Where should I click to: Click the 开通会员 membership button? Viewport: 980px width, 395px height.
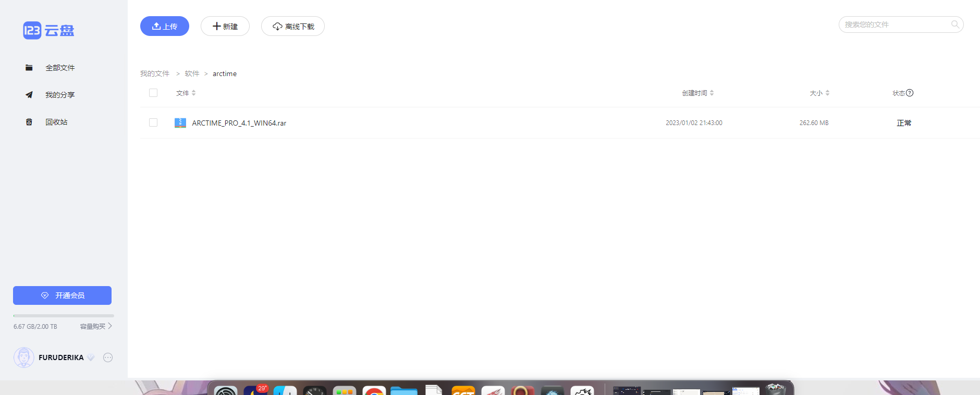(62, 295)
